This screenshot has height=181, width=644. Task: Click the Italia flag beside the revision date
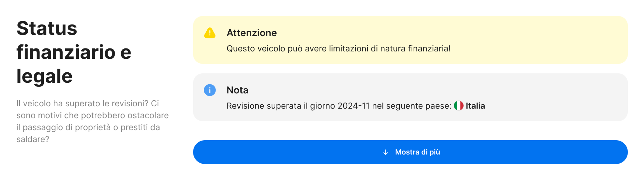click(459, 106)
